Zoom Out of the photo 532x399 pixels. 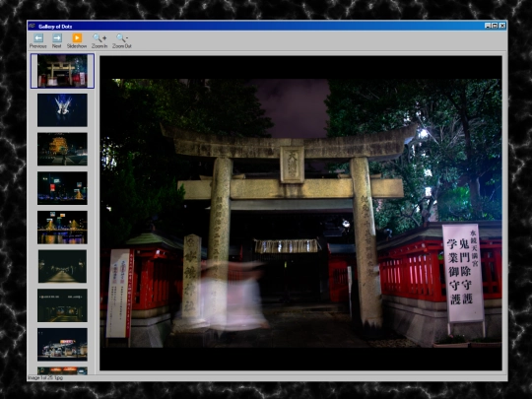click(122, 41)
